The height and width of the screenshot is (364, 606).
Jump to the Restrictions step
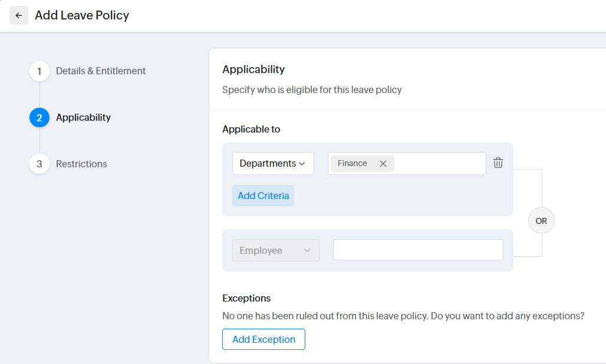click(81, 164)
